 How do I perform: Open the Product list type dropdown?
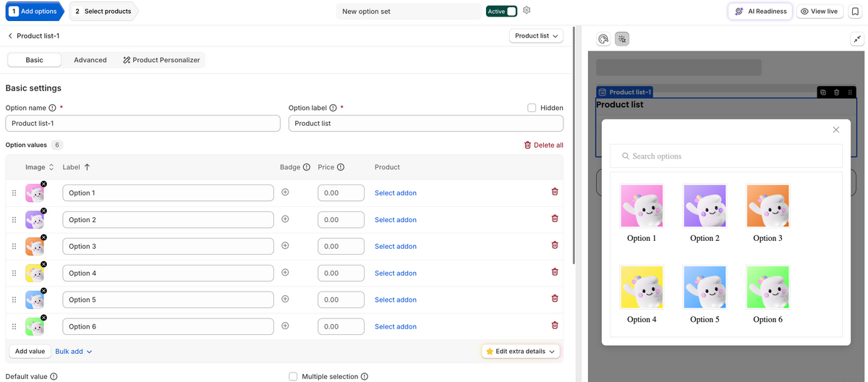pos(536,35)
